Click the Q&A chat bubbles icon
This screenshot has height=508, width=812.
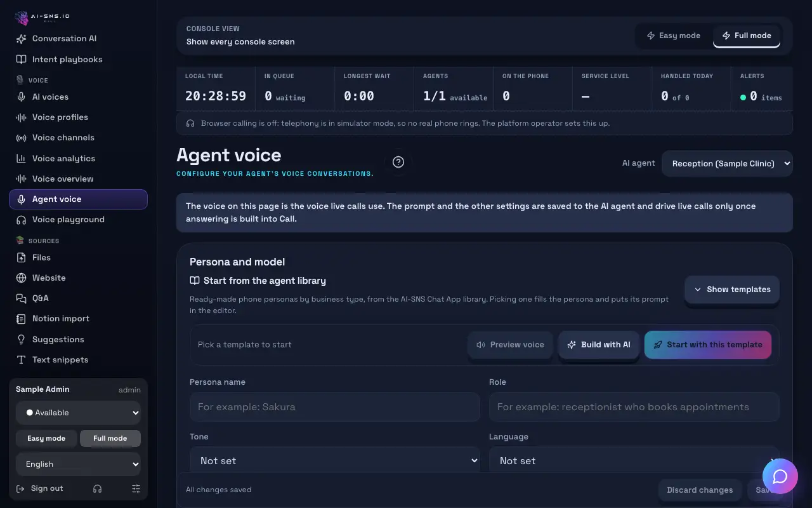pos(21,298)
